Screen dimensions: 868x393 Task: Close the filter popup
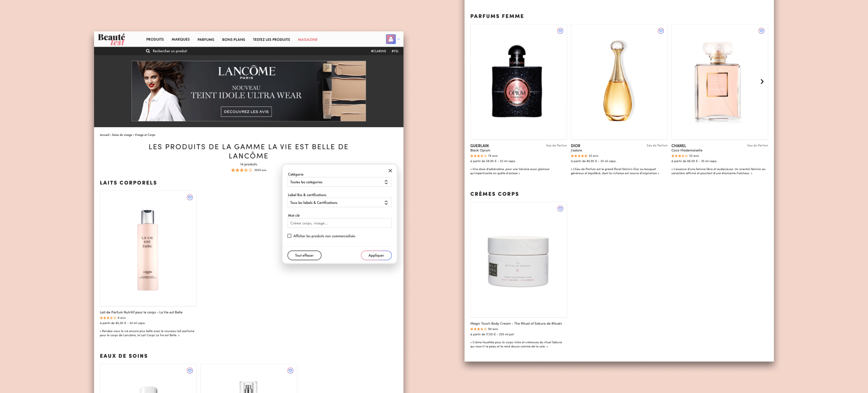(x=390, y=170)
